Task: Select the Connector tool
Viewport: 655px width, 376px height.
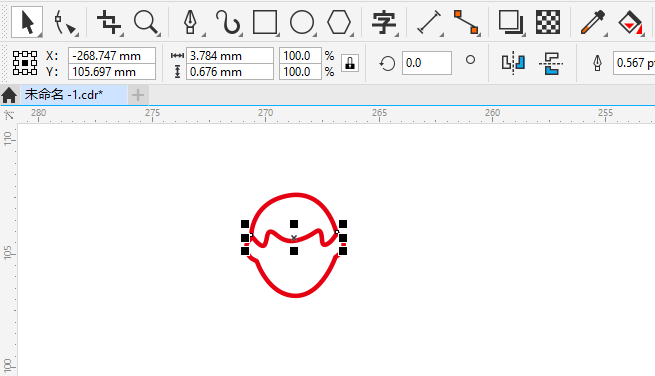Action: click(x=466, y=23)
